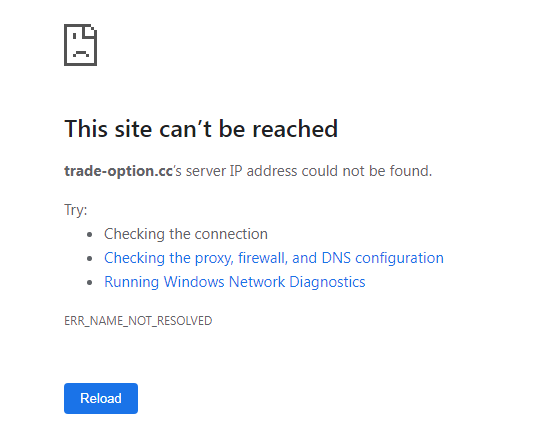Click the word 'server' in the error sentence

click(206, 171)
